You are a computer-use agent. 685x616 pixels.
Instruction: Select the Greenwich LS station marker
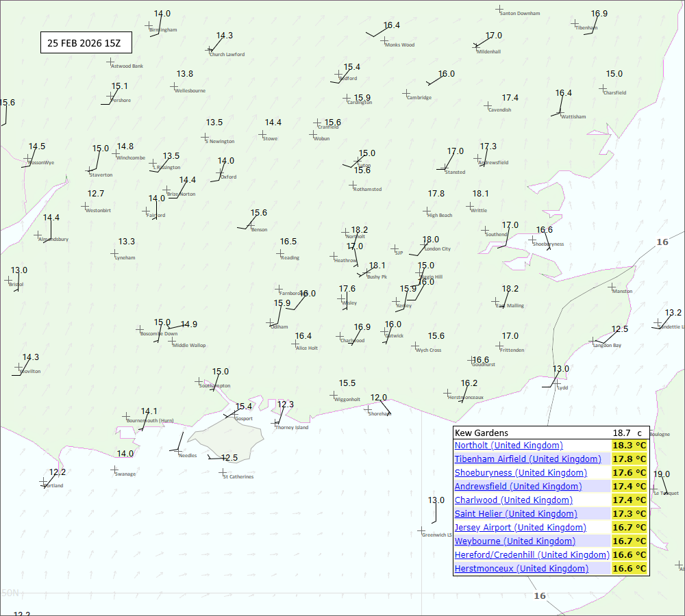tap(422, 530)
